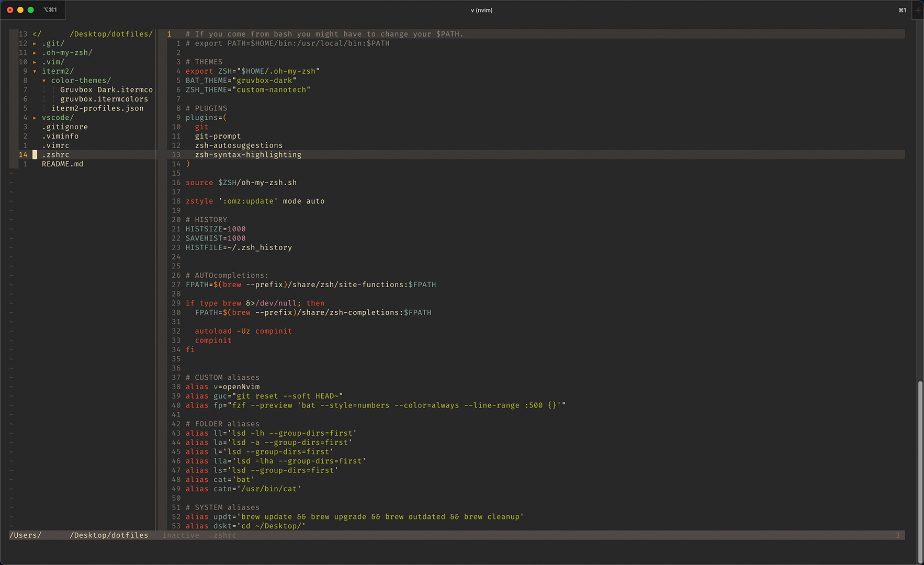Click HISTFILE=~/.zsh_history line
Viewport: 924px width, 565px height.
pyautogui.click(x=239, y=247)
